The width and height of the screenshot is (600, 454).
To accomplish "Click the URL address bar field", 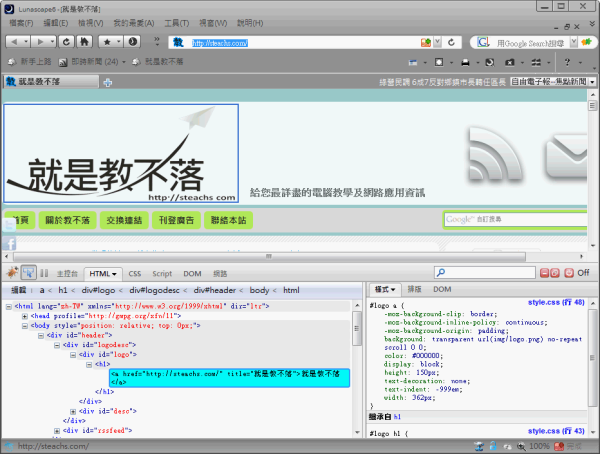I will click(x=300, y=43).
